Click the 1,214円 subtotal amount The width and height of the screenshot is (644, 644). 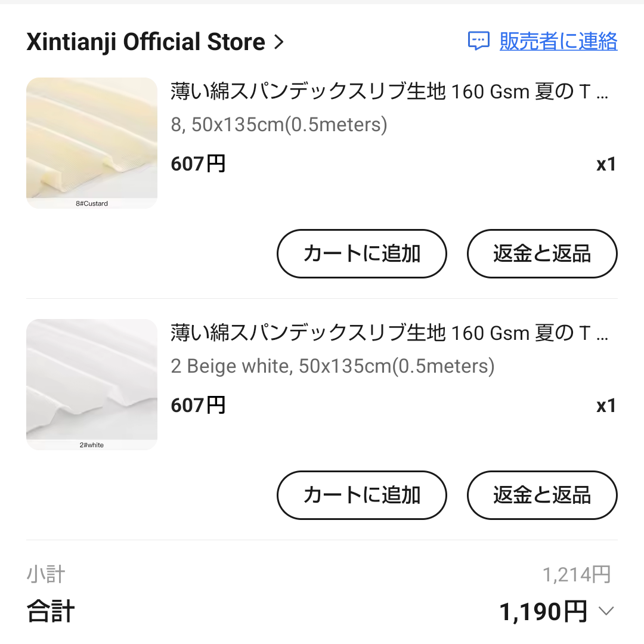[576, 575]
